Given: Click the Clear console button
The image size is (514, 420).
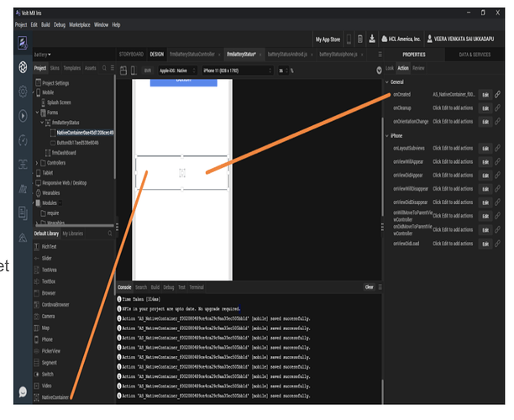Looking at the screenshot, I should click(369, 287).
